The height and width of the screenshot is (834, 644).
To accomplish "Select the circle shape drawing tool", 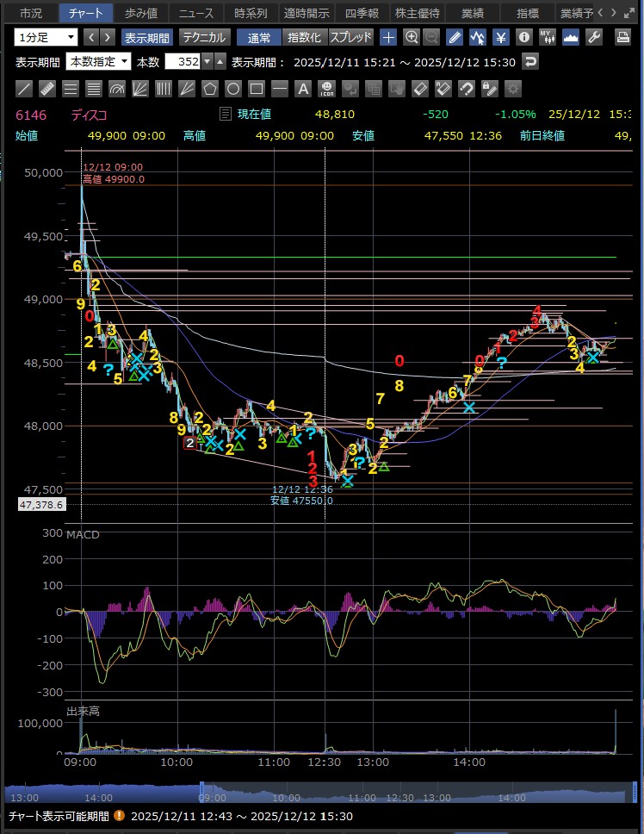I will [x=232, y=89].
